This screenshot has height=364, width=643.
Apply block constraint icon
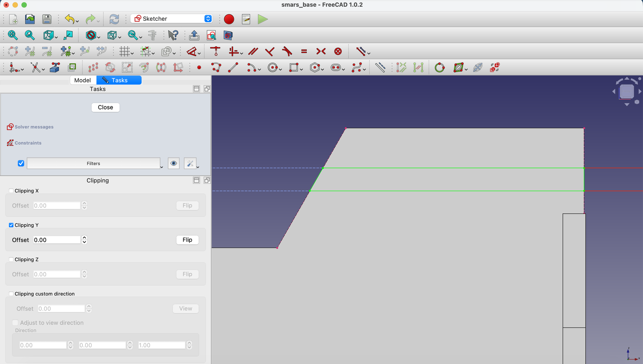[338, 51]
